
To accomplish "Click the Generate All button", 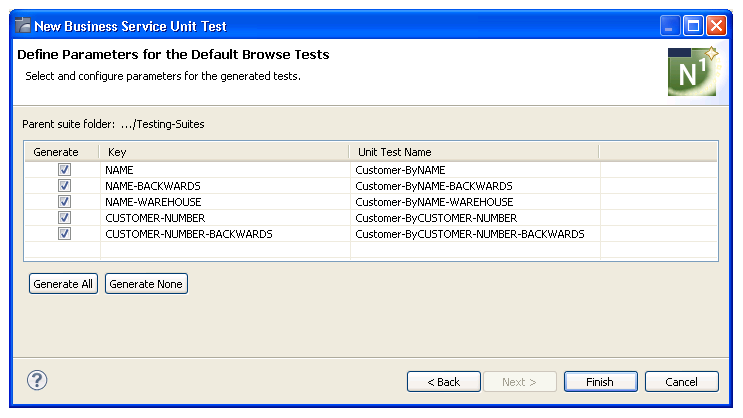I will point(63,284).
